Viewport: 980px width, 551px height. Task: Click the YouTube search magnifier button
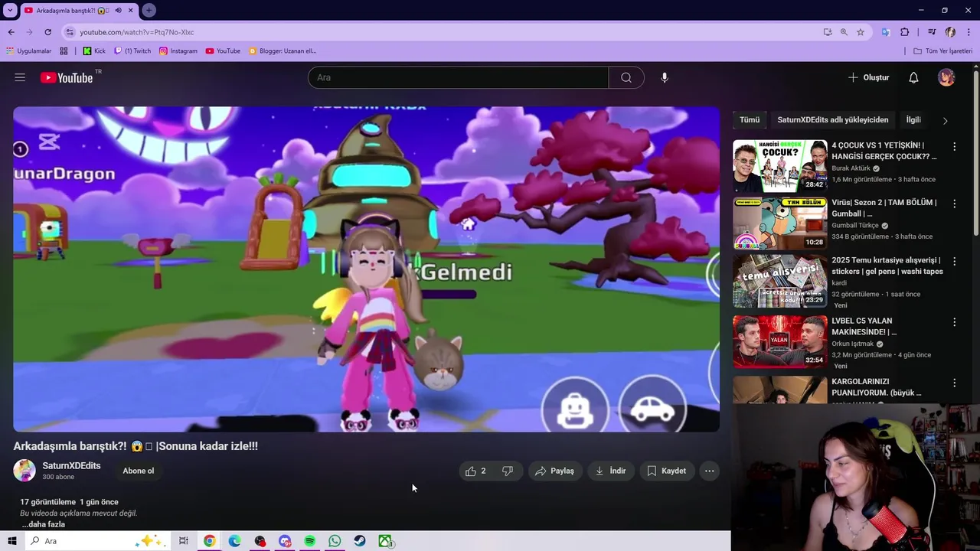(x=626, y=77)
